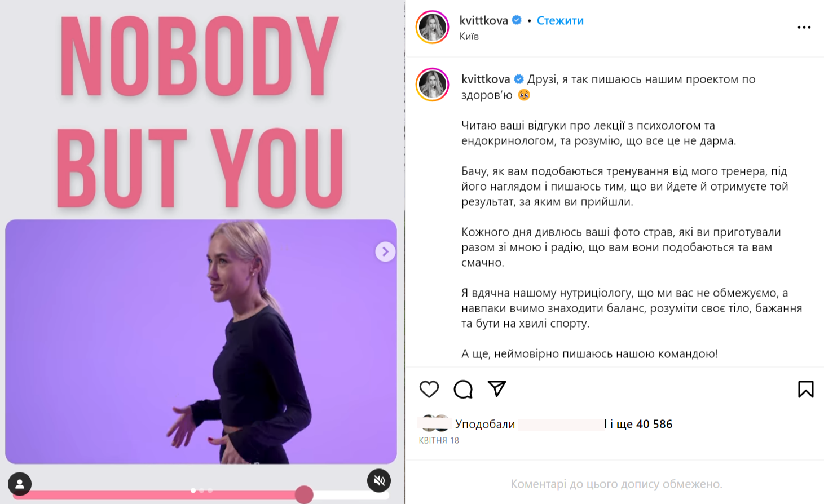Click the kvittkova username in the caption
This screenshot has width=824, height=504.
(x=486, y=79)
